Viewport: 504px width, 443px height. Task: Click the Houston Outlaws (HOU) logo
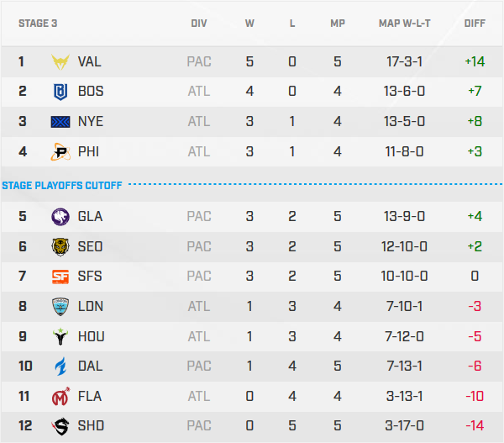pyautogui.click(x=61, y=336)
